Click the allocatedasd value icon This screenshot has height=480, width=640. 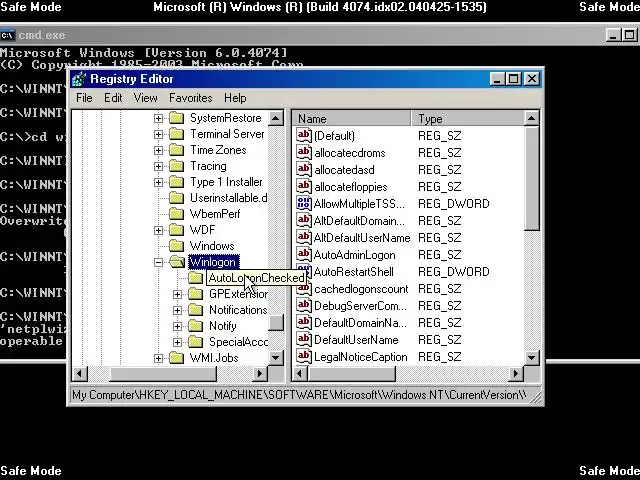point(304,169)
